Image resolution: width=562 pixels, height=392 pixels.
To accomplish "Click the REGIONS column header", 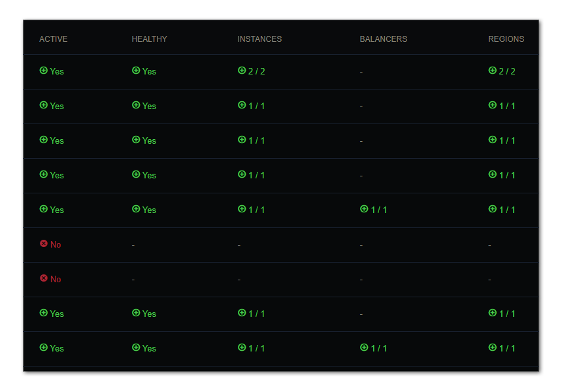I will [506, 39].
